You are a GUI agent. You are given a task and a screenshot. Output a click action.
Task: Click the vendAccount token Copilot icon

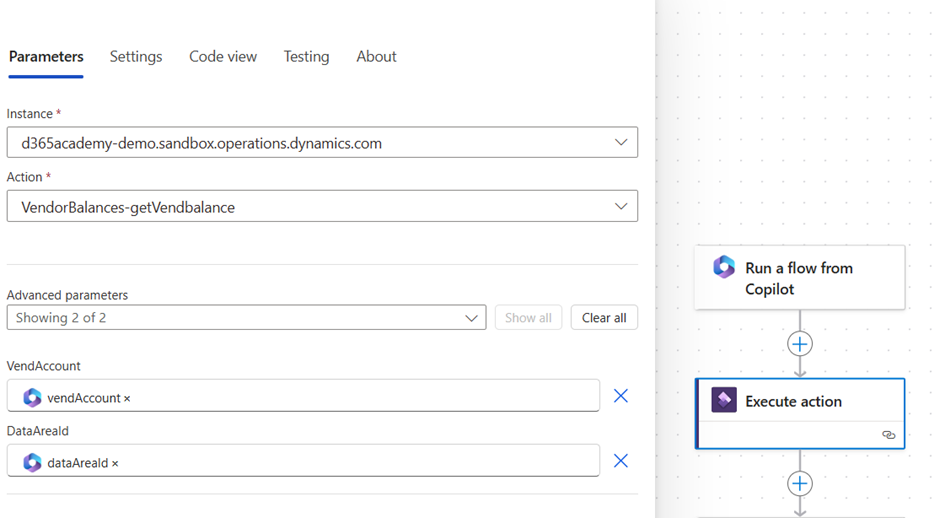pos(32,397)
